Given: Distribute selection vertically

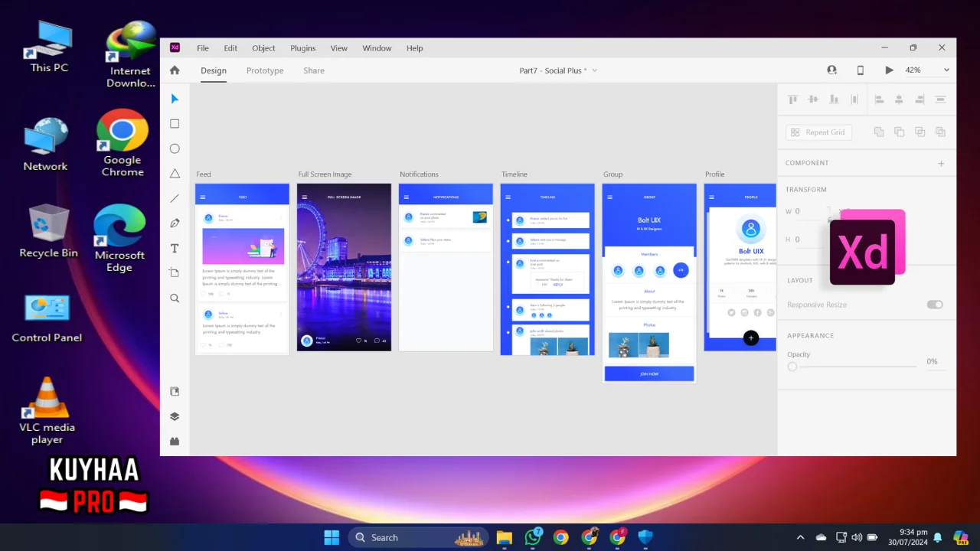Looking at the screenshot, I should pos(940,99).
